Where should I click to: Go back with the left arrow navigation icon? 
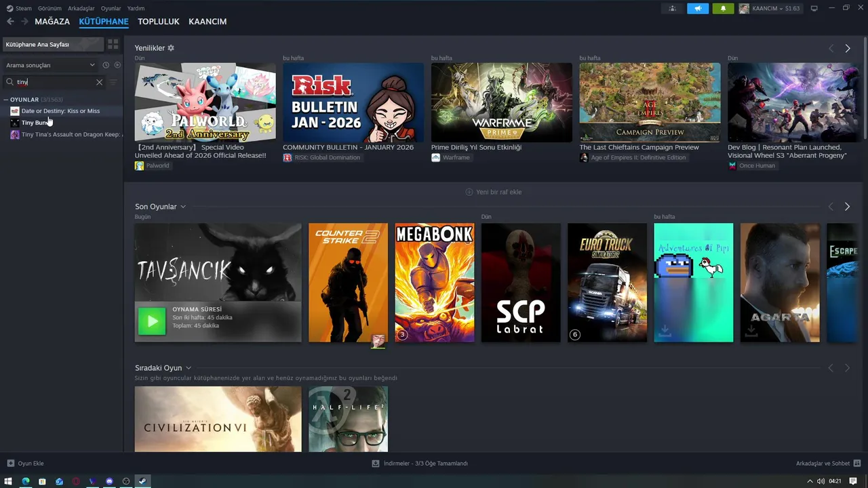click(10, 22)
